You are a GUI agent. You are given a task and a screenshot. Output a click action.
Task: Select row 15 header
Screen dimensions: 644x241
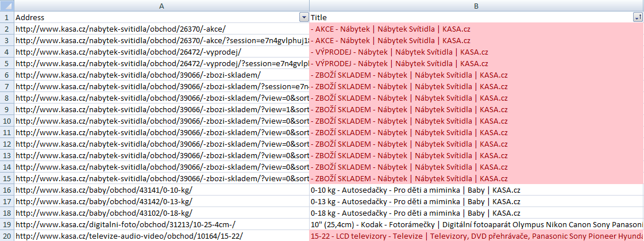pyautogui.click(x=7, y=178)
